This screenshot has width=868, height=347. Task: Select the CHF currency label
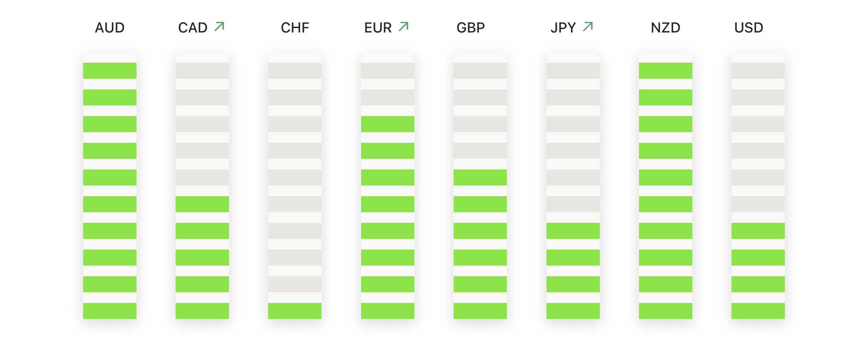point(295,28)
